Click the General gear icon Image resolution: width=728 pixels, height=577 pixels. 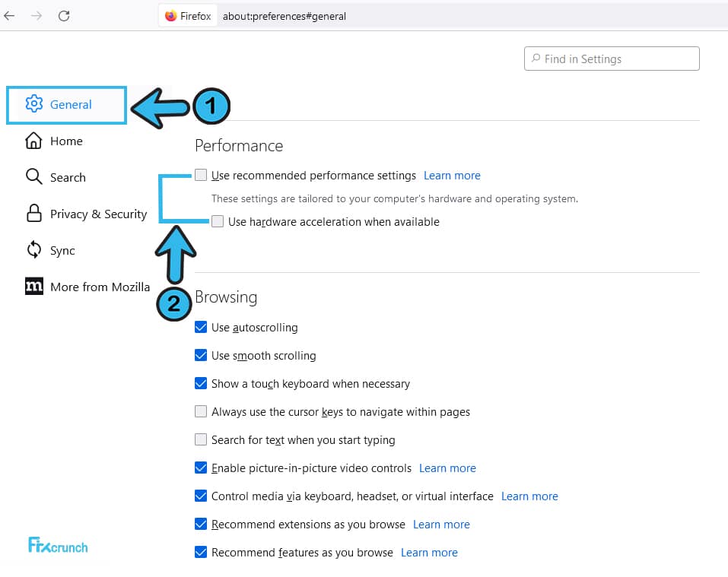point(34,104)
